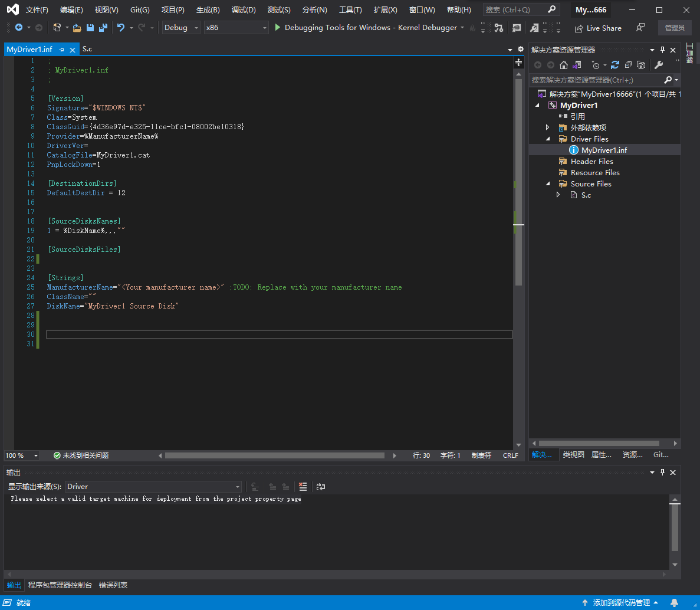Open the 工具(T) menu
700x610 pixels.
(350, 10)
